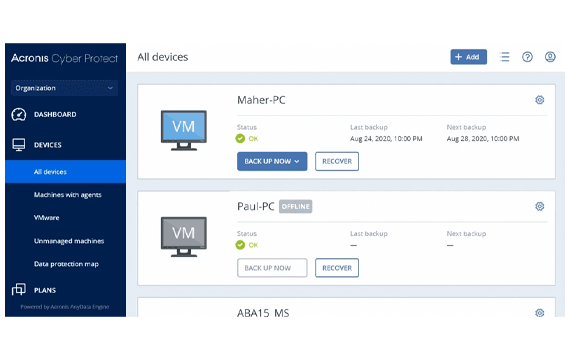570x360 pixels.
Task: Open VMware in sidebar
Action: (47, 218)
